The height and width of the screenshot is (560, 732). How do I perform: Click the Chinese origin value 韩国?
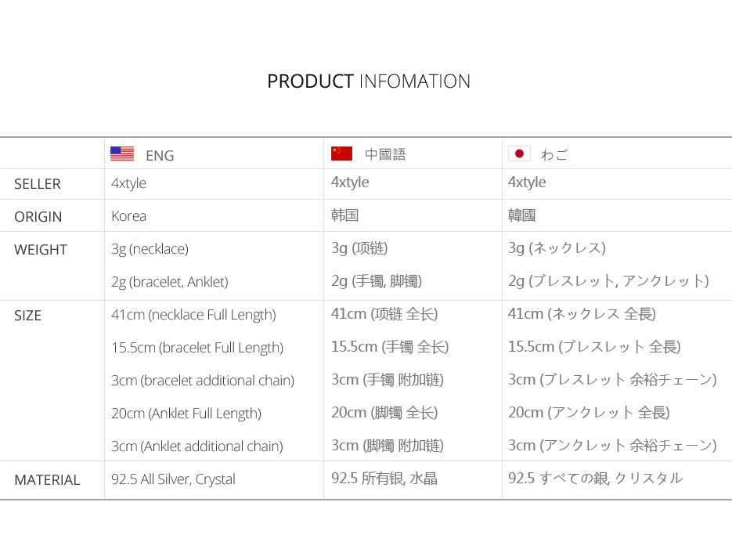345,215
